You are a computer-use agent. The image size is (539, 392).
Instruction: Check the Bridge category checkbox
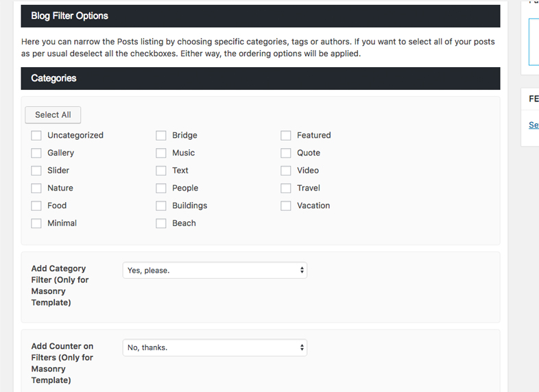click(x=161, y=136)
